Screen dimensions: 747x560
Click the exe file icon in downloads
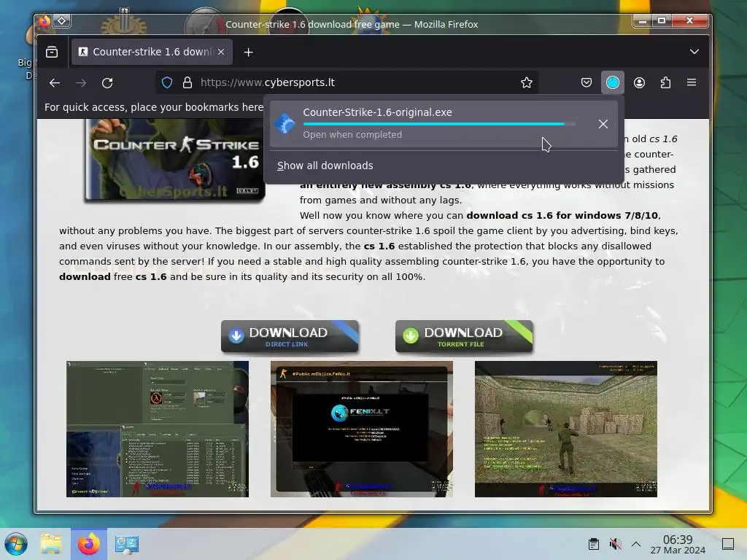click(285, 124)
